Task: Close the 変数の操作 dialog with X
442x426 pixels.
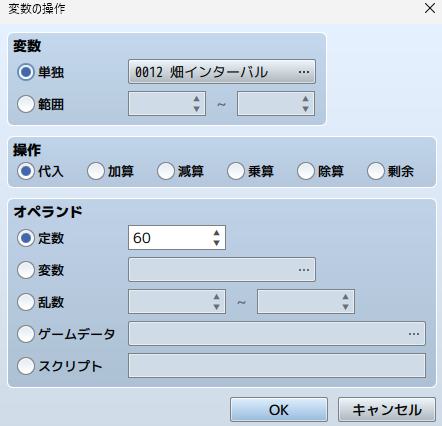Action: pyautogui.click(x=430, y=8)
